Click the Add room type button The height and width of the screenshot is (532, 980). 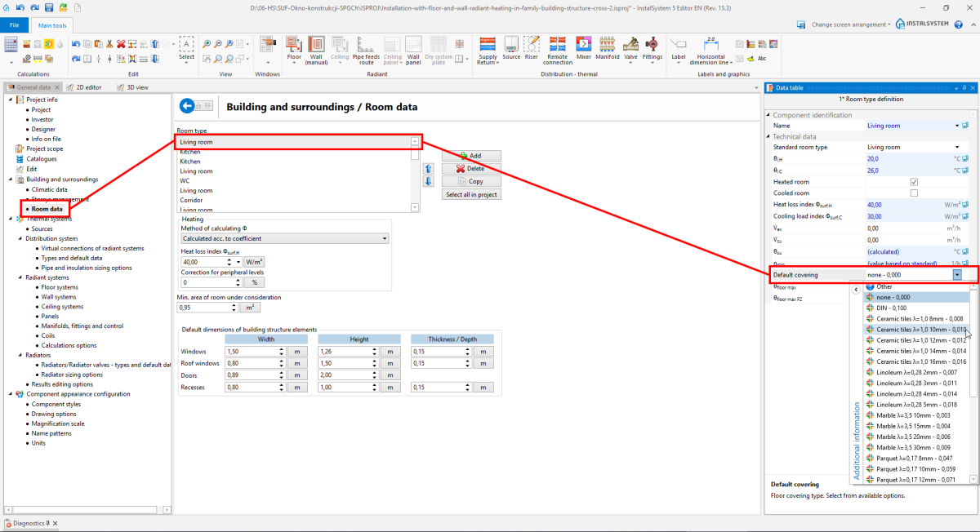pos(471,156)
